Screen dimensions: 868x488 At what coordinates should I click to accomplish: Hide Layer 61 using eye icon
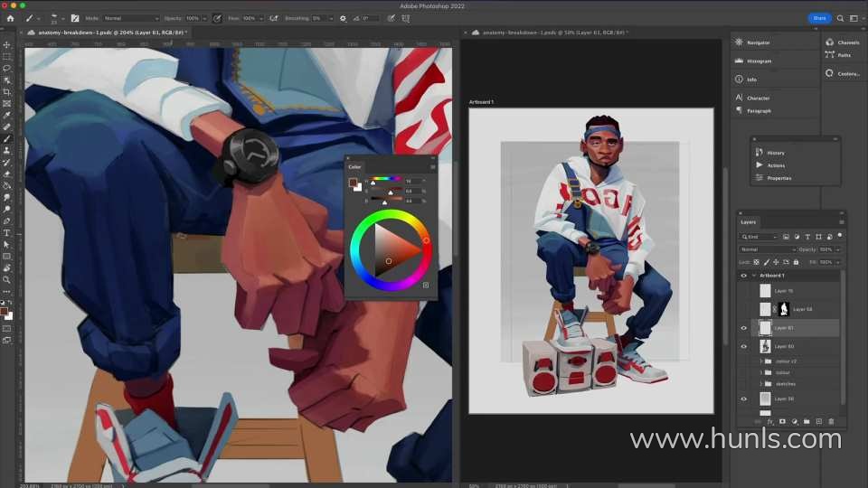click(743, 328)
